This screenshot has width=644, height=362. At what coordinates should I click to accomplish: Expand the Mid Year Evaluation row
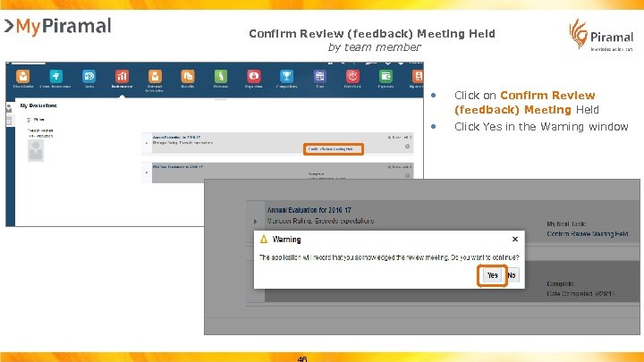(x=147, y=173)
